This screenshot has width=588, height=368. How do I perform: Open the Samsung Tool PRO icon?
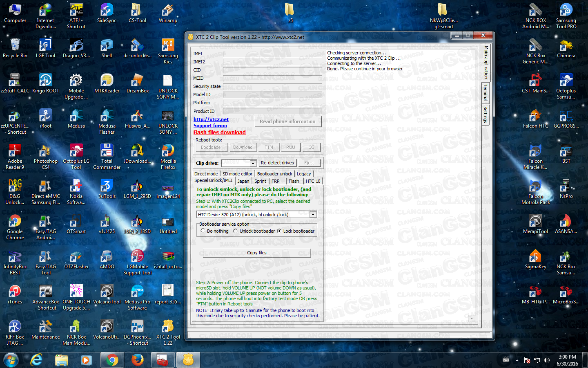click(x=566, y=16)
